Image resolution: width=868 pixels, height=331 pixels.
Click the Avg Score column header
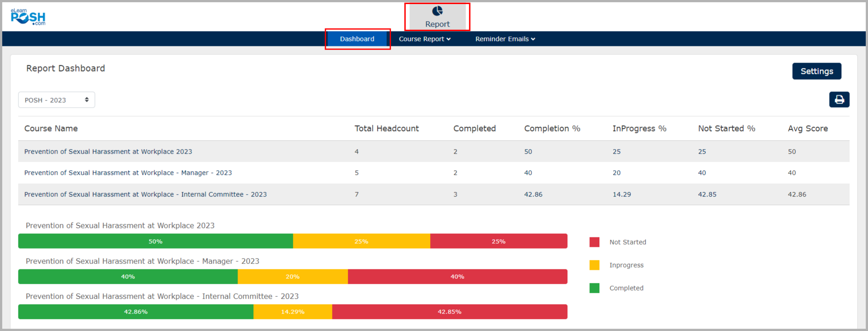807,129
